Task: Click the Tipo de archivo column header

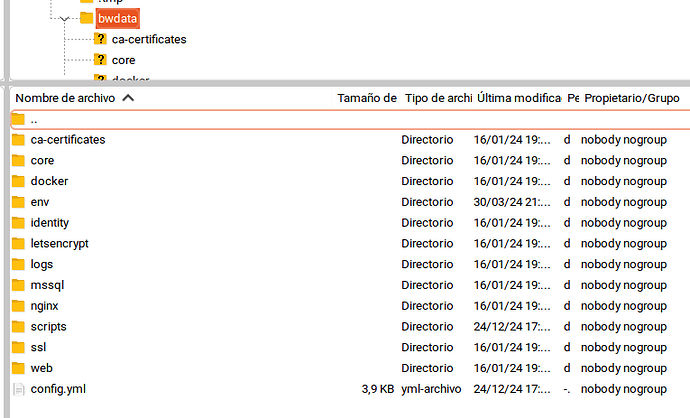Action: pyautogui.click(x=437, y=98)
